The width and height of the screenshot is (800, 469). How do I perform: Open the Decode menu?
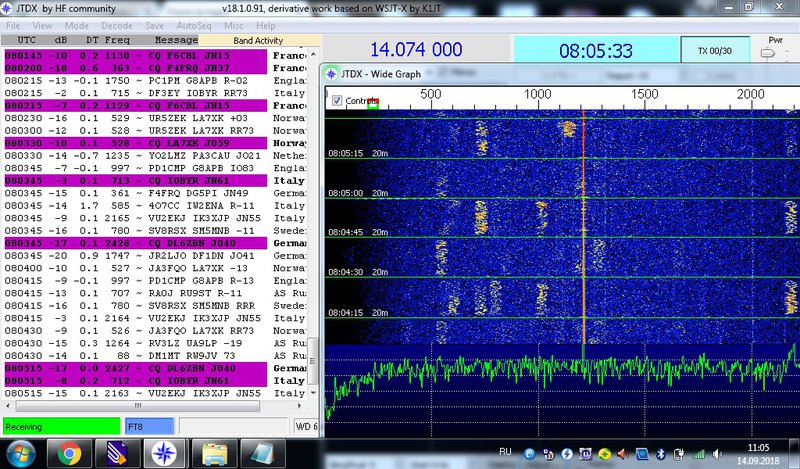(x=115, y=24)
